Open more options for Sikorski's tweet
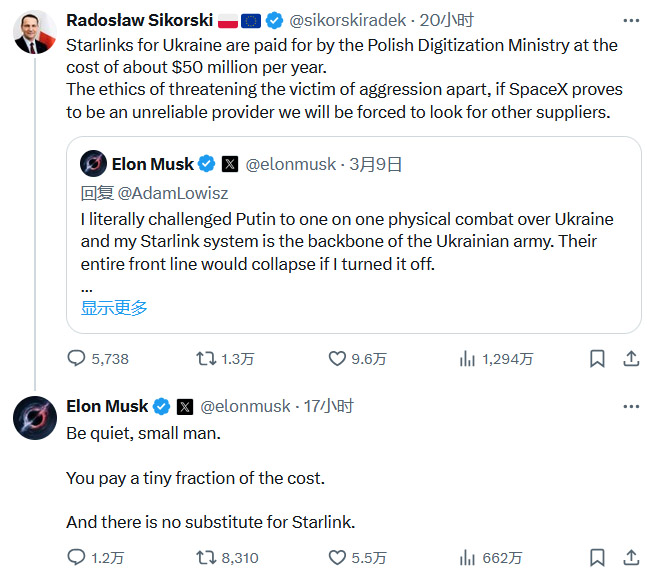The width and height of the screenshot is (658, 582). (x=631, y=20)
